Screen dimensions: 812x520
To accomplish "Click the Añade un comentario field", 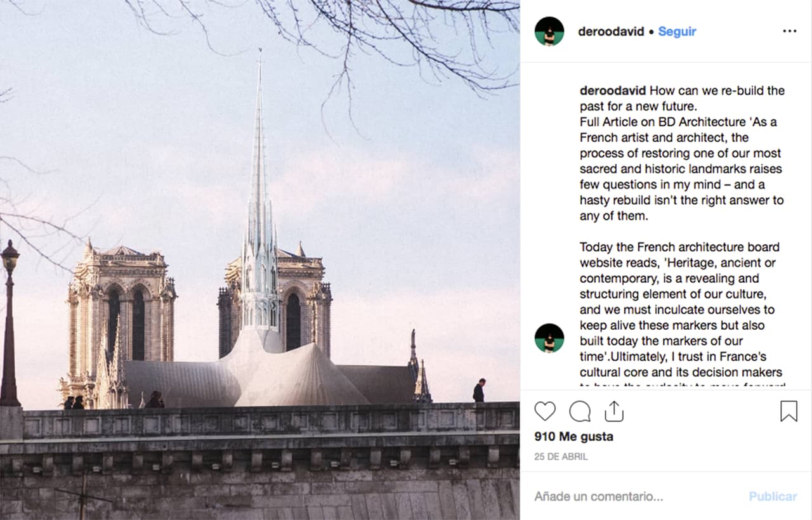I will pos(597,497).
